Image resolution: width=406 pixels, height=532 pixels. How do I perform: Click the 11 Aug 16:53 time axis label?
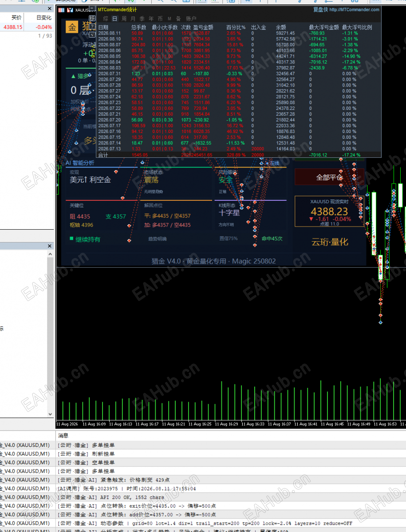[x=386, y=424]
